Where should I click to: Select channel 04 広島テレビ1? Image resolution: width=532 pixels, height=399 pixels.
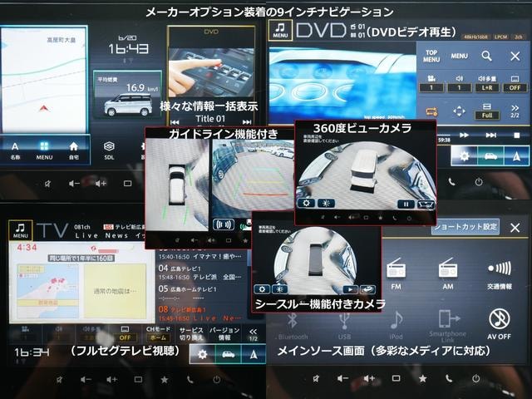[x=201, y=273]
